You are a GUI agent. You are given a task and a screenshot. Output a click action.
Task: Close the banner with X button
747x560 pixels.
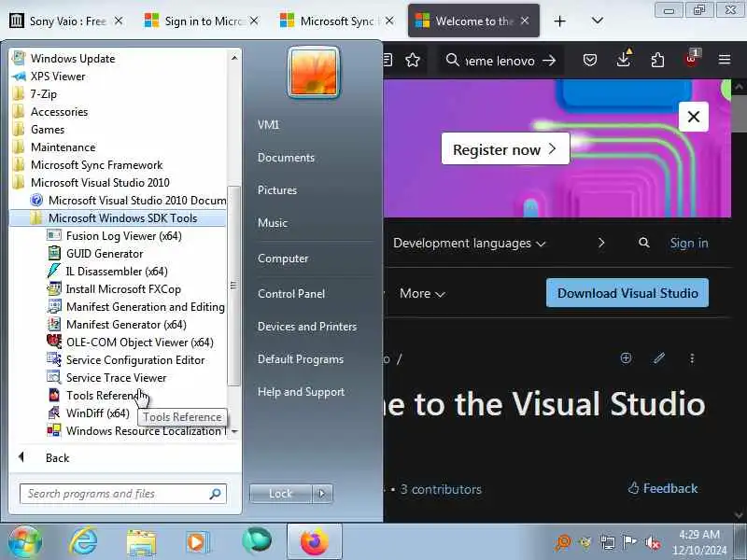pyautogui.click(x=693, y=117)
